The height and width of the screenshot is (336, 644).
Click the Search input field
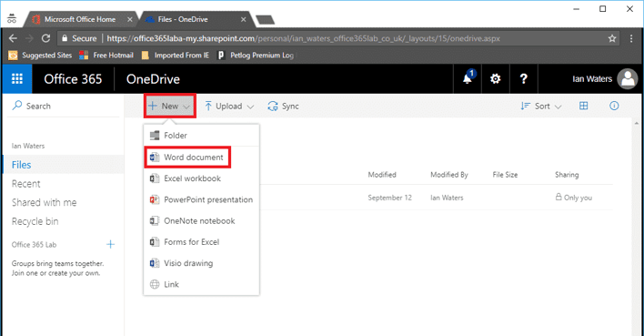[x=64, y=106]
